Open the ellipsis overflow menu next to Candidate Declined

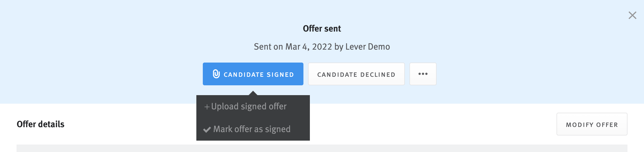tap(423, 74)
